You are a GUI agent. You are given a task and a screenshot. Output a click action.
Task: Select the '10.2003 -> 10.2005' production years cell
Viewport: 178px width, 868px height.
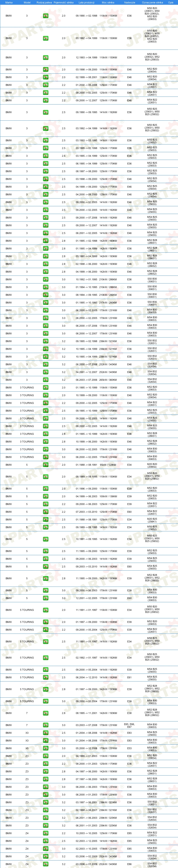click(x=86, y=833)
